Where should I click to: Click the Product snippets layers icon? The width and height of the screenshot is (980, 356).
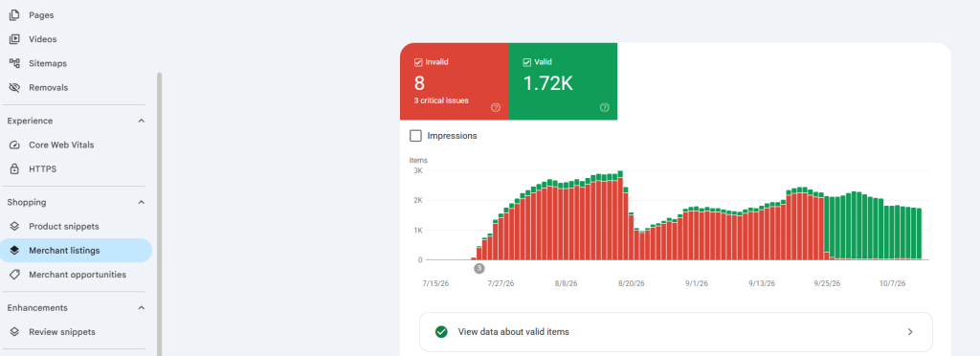click(14, 227)
